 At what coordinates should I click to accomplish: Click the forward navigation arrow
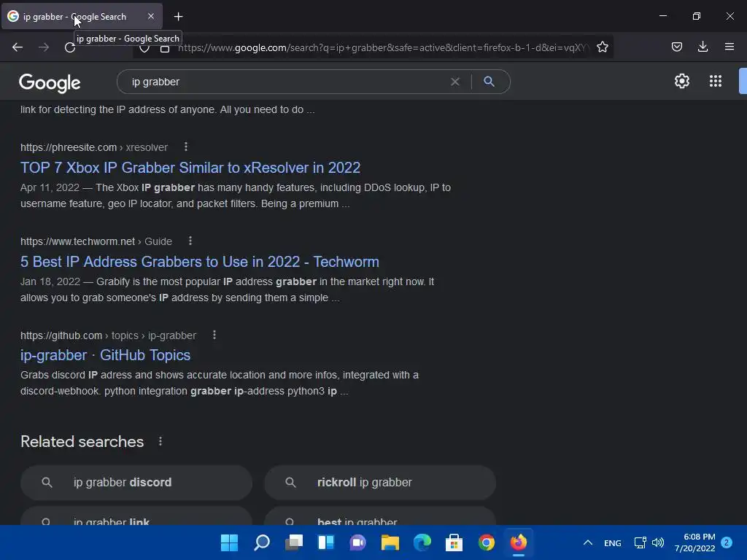[x=44, y=47]
